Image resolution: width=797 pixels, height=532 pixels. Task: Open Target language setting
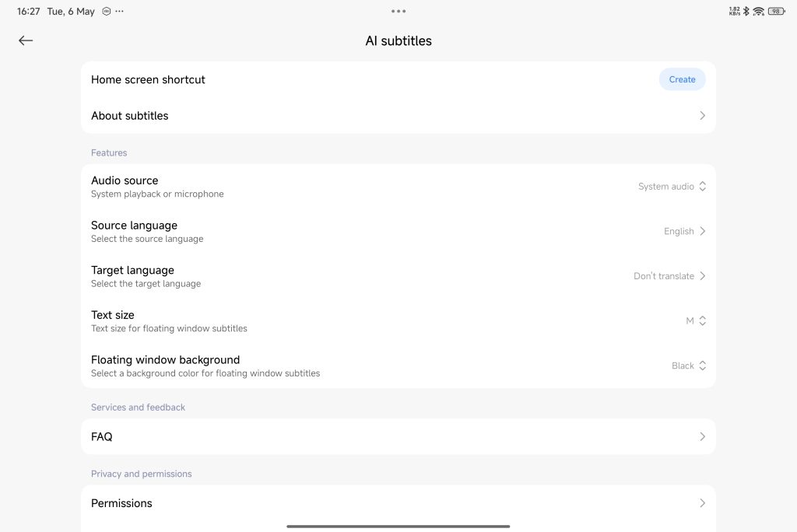click(x=398, y=276)
